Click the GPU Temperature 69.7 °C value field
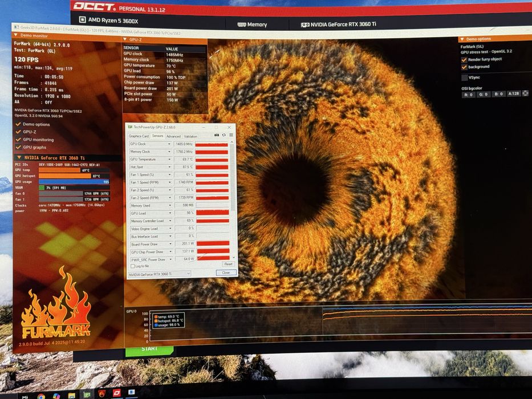This screenshot has height=399, width=532. (184, 159)
